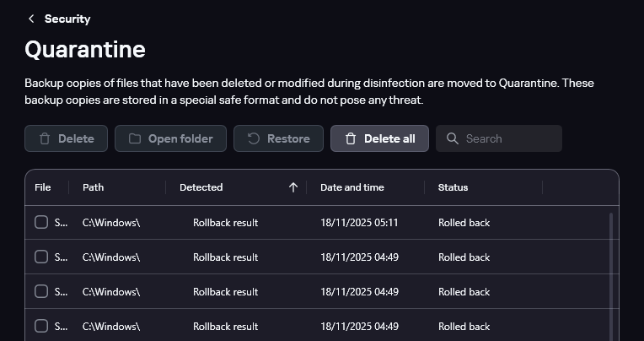Click the restore arrow icon
Screen dimensions: 644x341
tap(253, 138)
